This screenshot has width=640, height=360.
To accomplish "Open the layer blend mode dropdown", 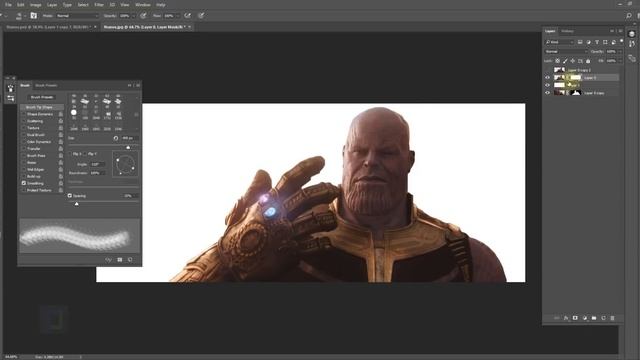I will tap(566, 51).
